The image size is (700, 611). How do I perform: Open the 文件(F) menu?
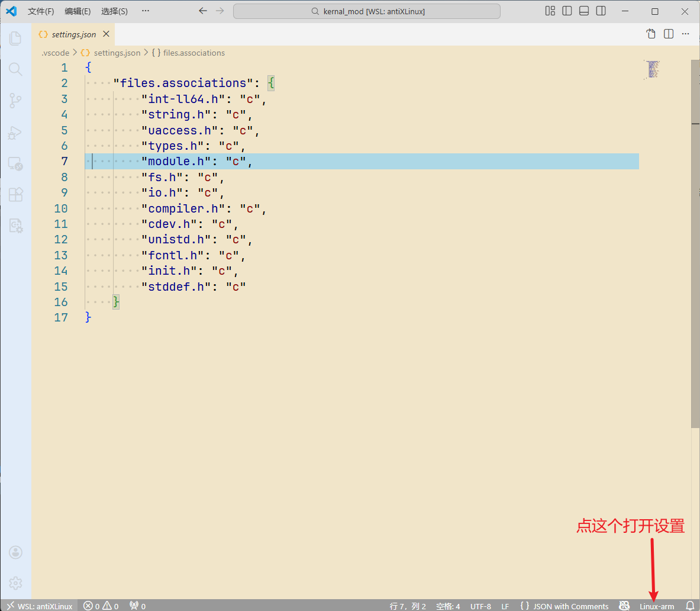[41, 11]
